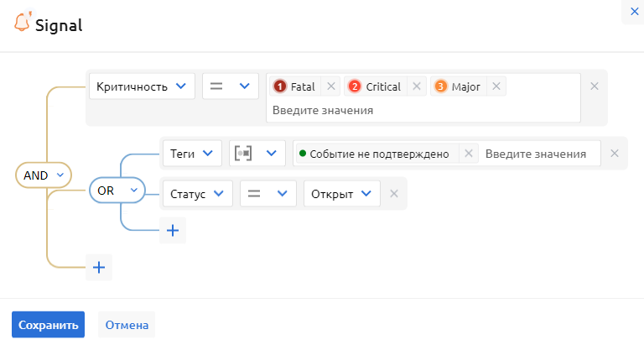644x345 pixels.
Task: Click the Сохранить button
Action: click(x=48, y=325)
